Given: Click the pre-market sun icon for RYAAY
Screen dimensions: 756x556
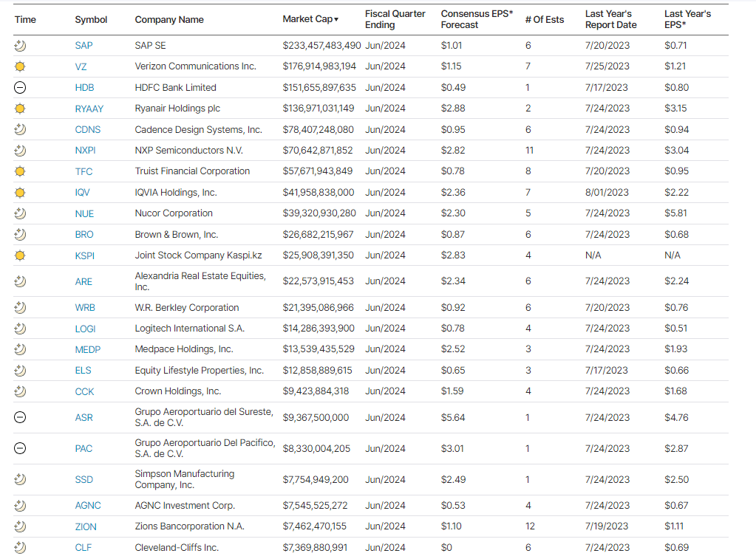Looking at the screenshot, I should tap(20, 109).
